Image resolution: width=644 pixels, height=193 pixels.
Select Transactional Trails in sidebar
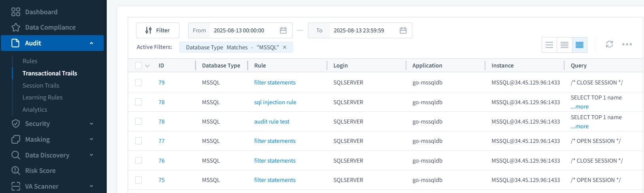coord(50,73)
